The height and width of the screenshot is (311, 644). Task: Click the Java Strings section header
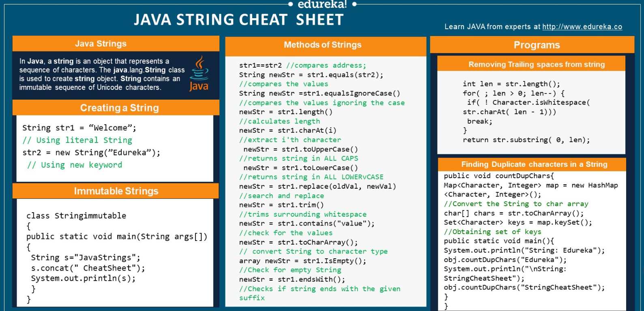[x=116, y=44]
